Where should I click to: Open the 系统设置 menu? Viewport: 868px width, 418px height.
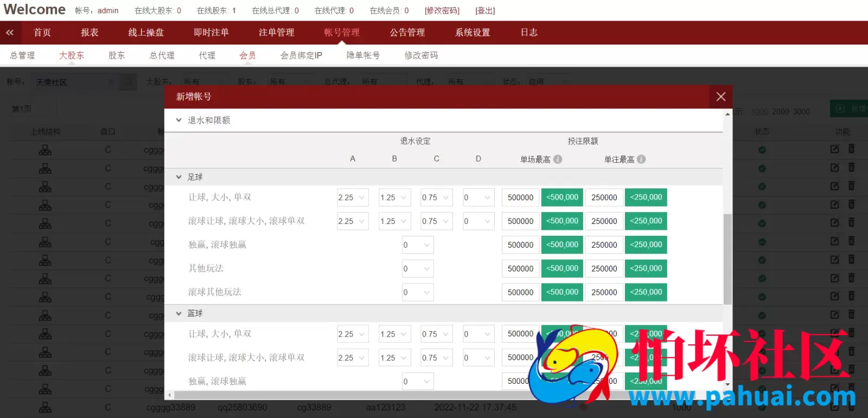[x=473, y=33]
